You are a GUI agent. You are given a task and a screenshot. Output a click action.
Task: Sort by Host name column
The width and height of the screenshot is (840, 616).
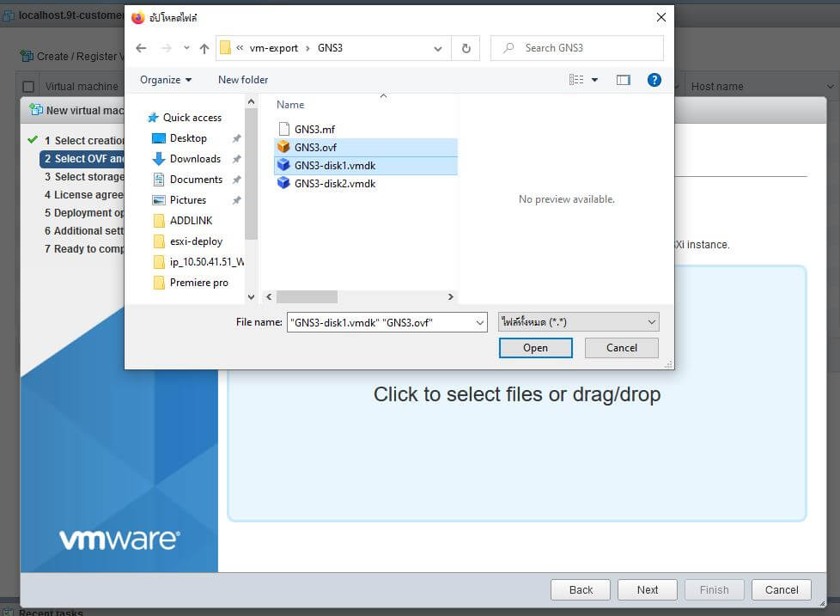[717, 86]
